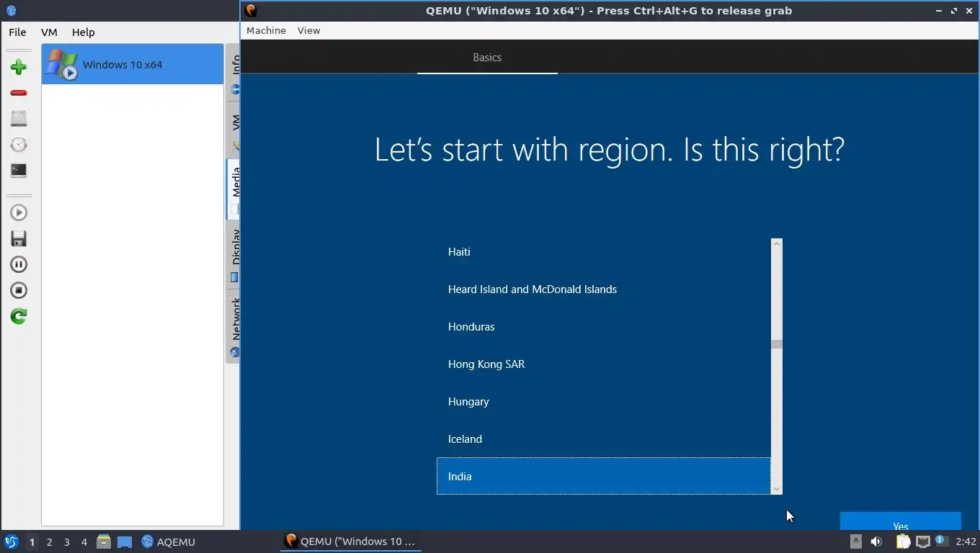Switch to the Display vertical tab

233,254
